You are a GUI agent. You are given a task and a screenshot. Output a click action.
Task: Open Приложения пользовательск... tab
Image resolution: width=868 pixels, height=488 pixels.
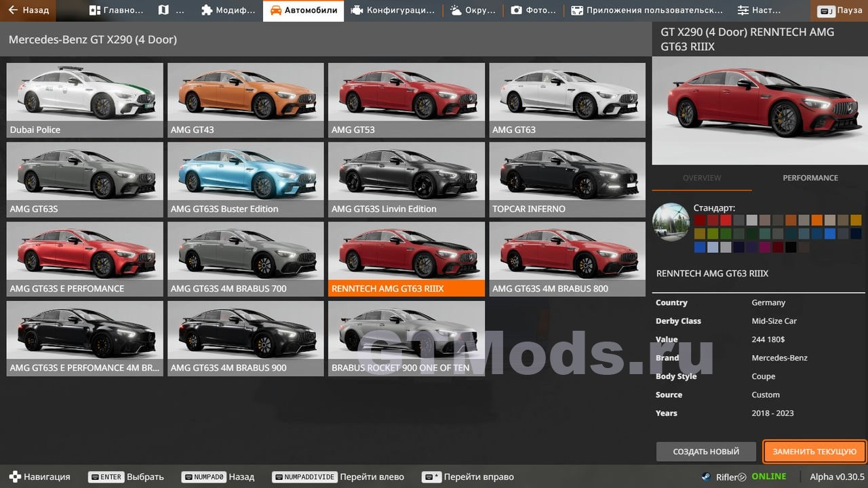pos(646,10)
